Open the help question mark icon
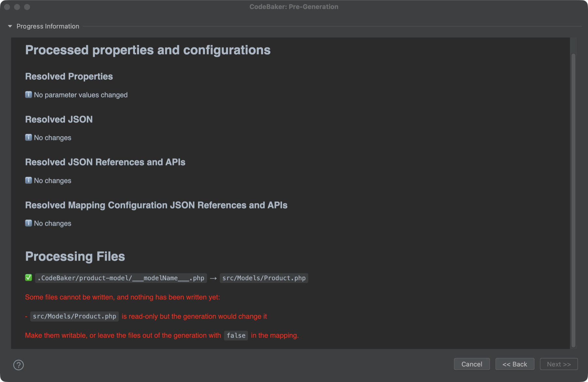The image size is (588, 382). click(19, 365)
